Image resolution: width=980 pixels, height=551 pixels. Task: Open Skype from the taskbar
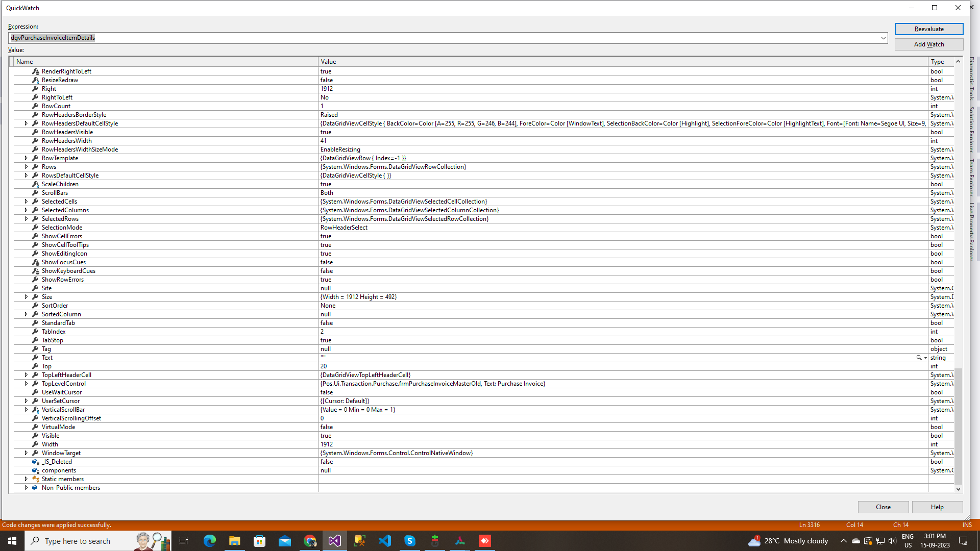[410, 541]
